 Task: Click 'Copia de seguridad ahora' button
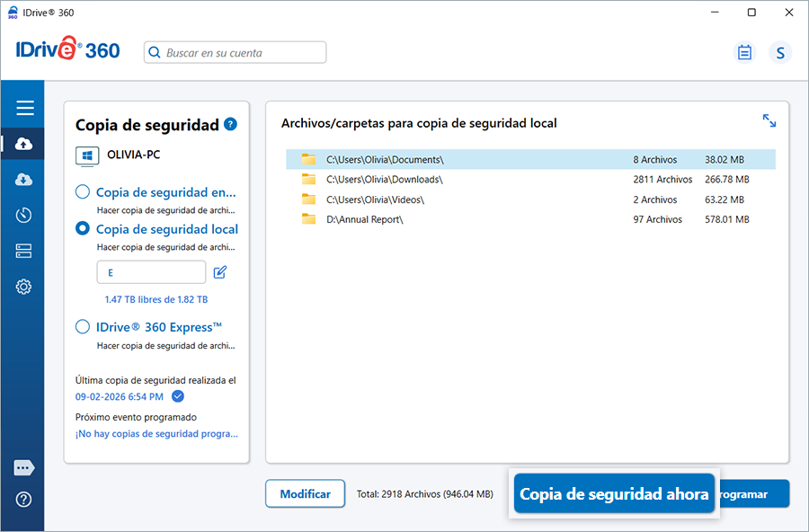click(614, 494)
